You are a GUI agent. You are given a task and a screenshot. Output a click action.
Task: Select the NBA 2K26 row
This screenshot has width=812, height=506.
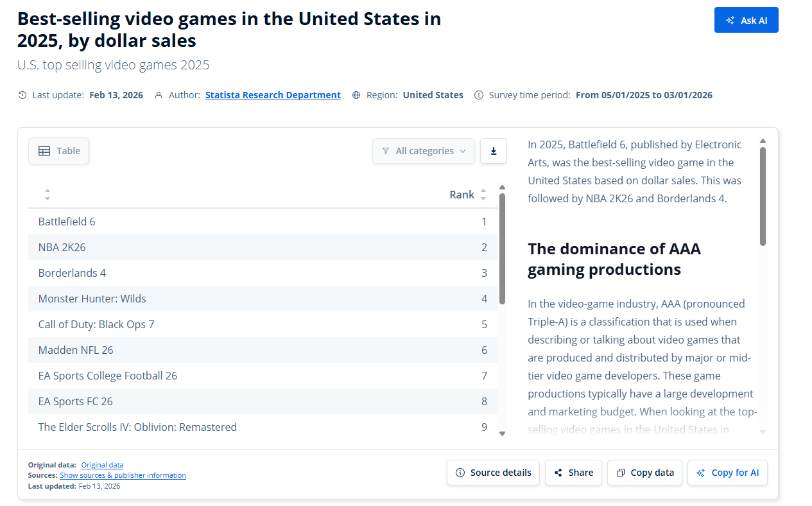point(263,247)
